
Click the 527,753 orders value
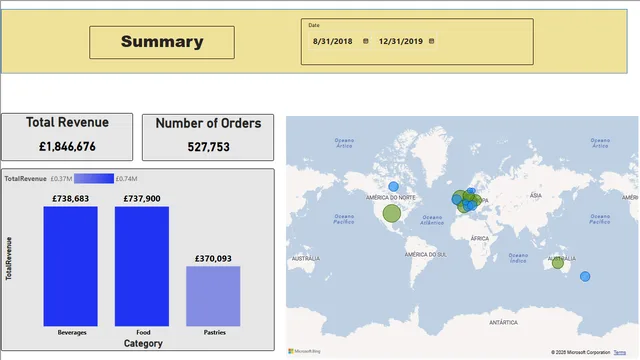pyautogui.click(x=209, y=147)
